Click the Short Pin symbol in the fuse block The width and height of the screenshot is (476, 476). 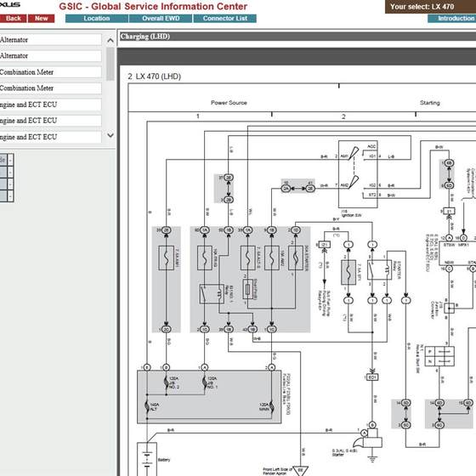tap(247, 289)
